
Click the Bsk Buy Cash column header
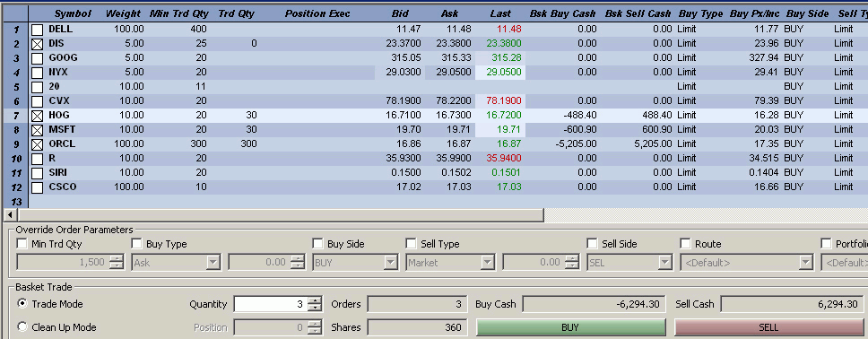pyautogui.click(x=562, y=13)
